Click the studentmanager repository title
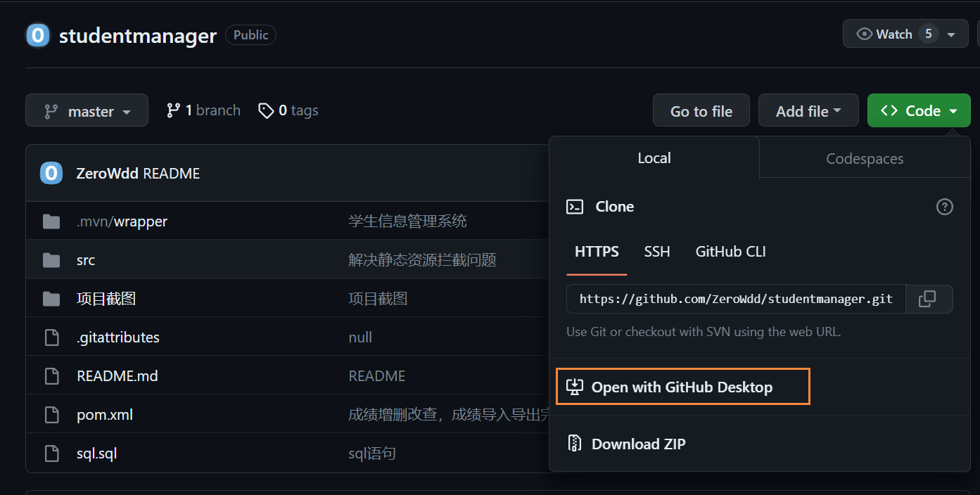The image size is (980, 495). click(x=138, y=36)
